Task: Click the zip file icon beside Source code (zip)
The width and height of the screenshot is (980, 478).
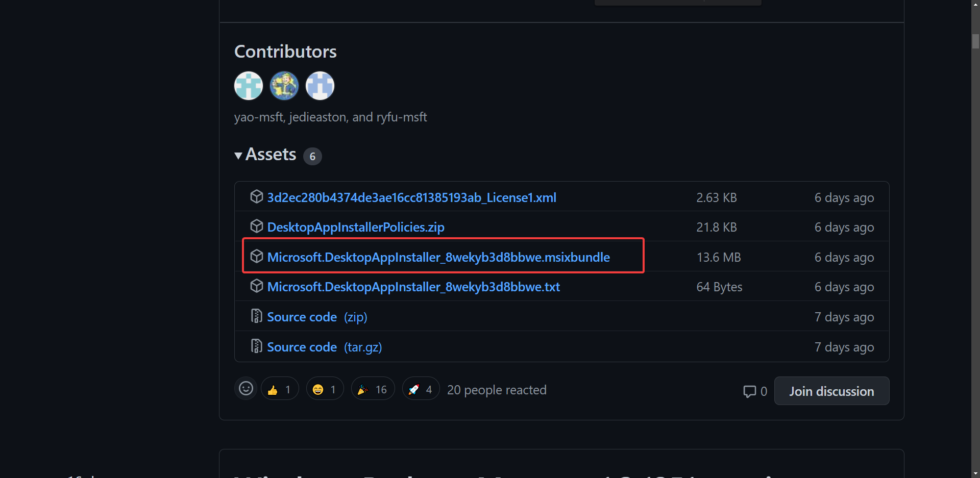Action: 257,316
